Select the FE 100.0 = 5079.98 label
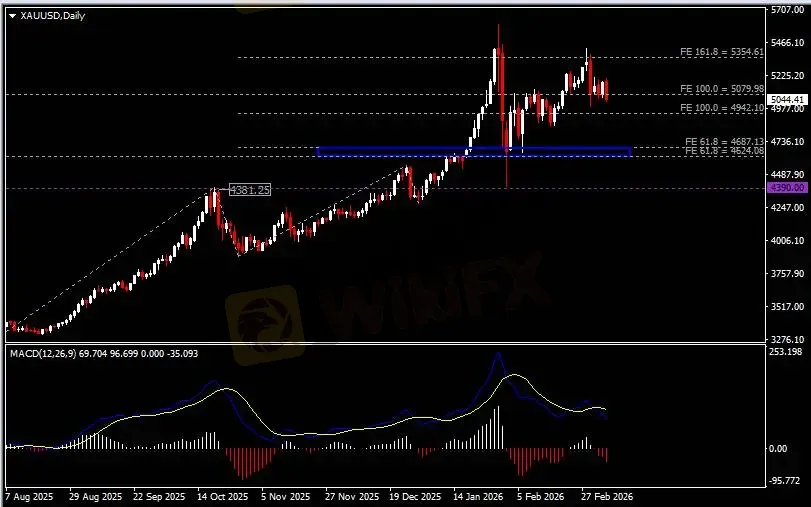The width and height of the screenshot is (811, 507). pyautogui.click(x=722, y=89)
